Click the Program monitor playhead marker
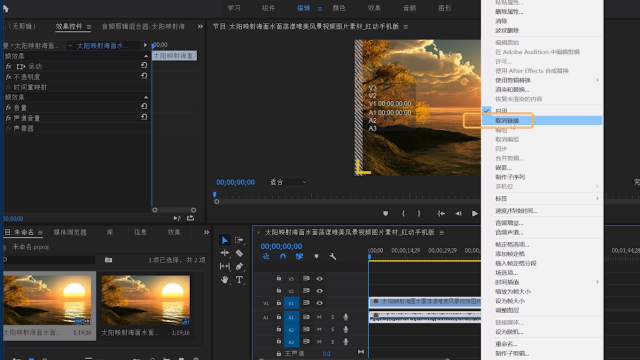 click(x=215, y=195)
